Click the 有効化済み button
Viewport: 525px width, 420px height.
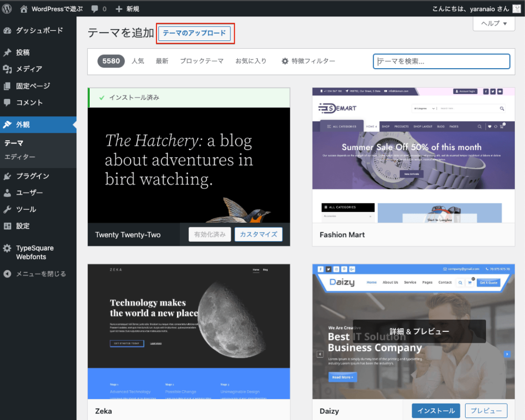click(210, 235)
